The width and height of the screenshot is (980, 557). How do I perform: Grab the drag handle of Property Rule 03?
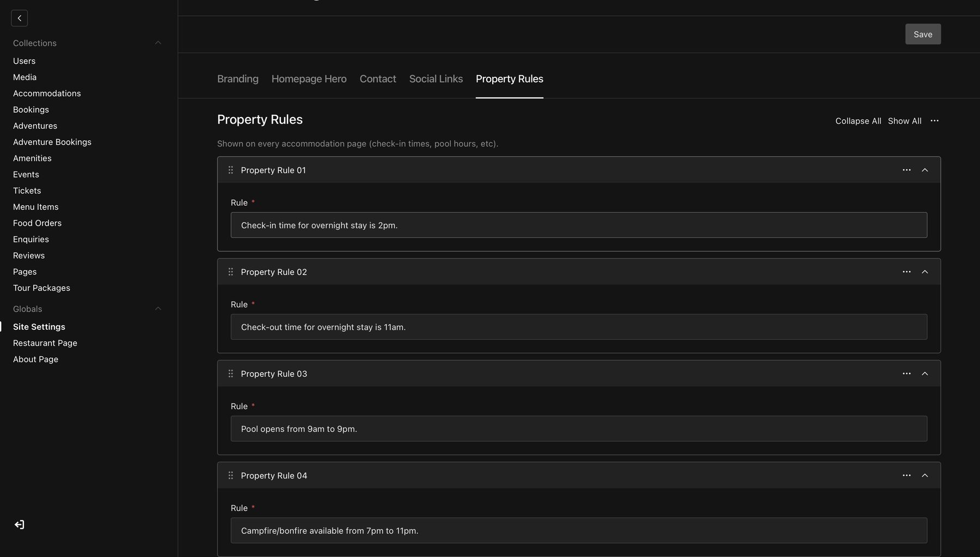pos(230,374)
